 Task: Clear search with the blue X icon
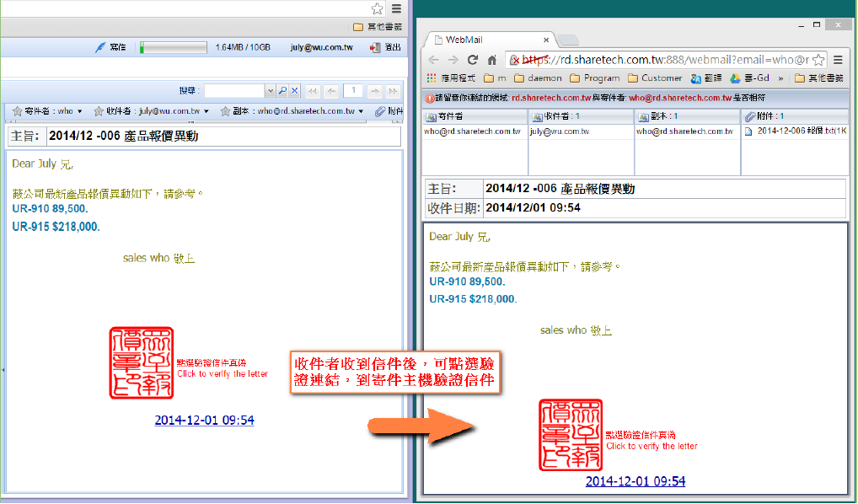(x=294, y=90)
